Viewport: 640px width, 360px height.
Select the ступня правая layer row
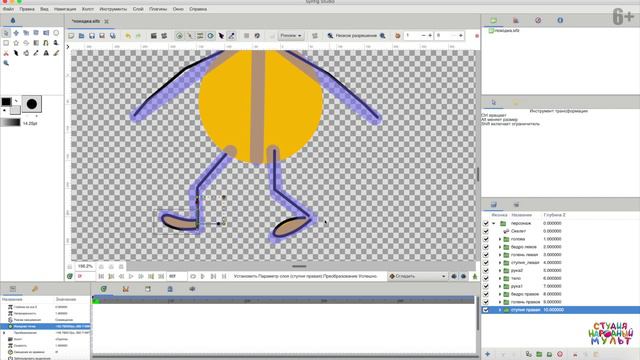[560, 310]
